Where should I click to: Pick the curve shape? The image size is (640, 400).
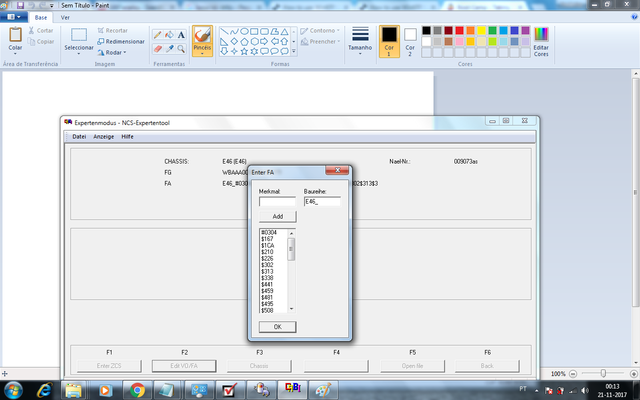pos(234,31)
